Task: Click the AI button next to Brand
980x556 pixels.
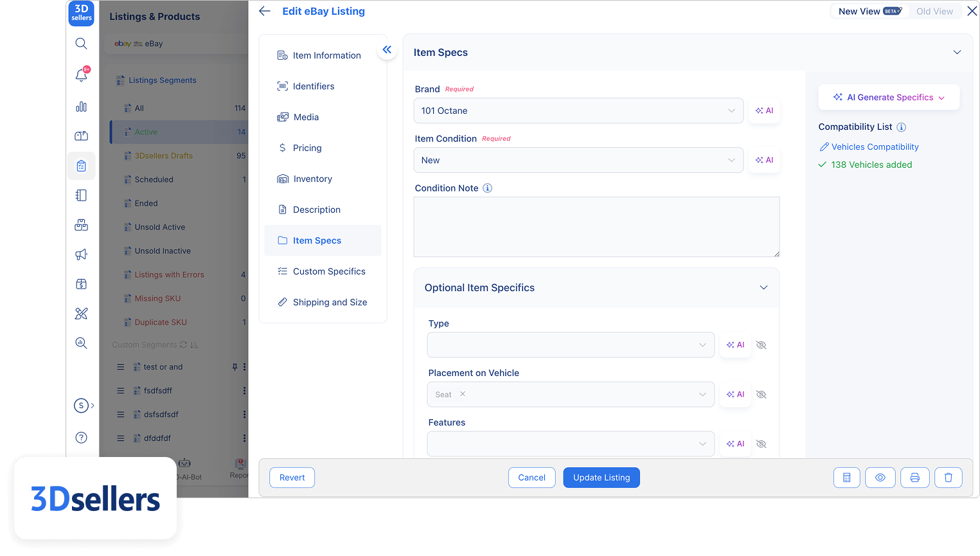Action: pos(765,111)
